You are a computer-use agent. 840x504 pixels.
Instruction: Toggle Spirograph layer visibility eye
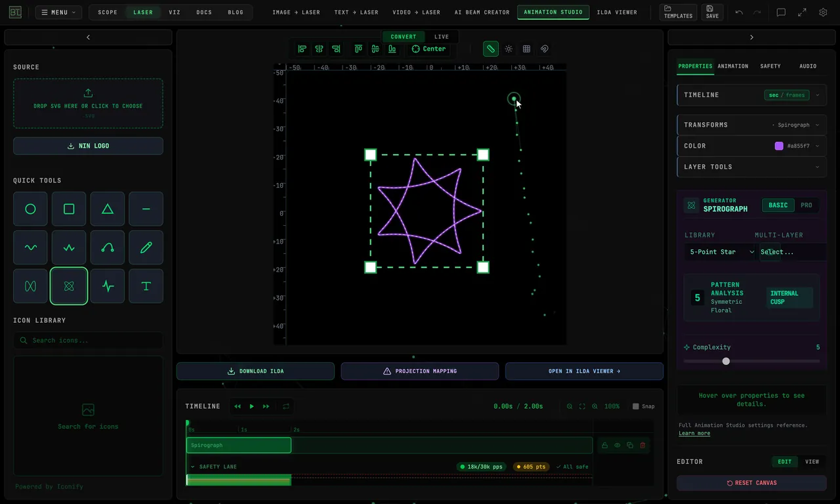pyautogui.click(x=617, y=445)
